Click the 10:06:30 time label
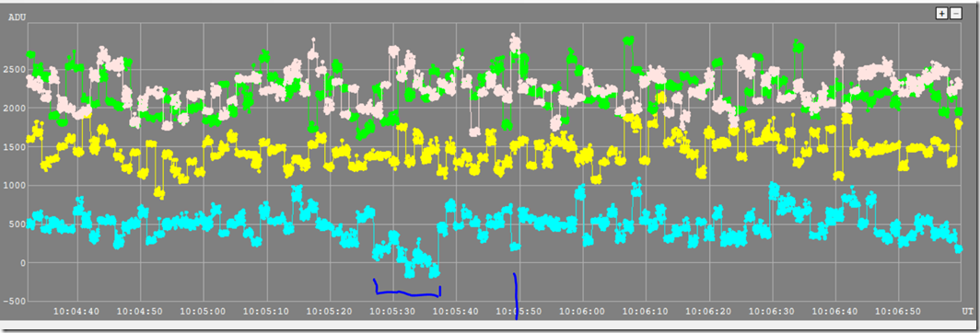The height and width of the screenshot is (333, 980). pos(773,311)
